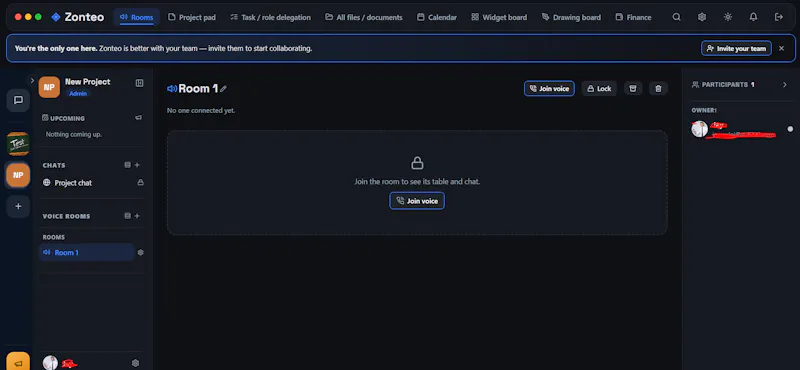Screen dimensions: 800x370
Task: Click the log out icon
Action: [779, 17]
